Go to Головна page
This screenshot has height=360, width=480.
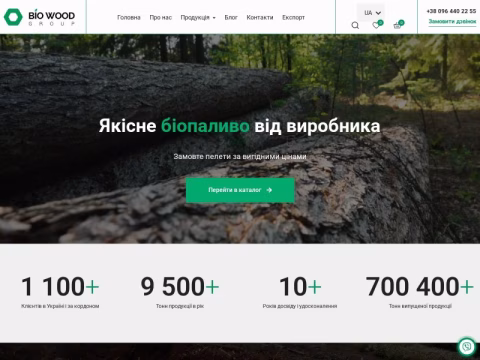coord(129,18)
